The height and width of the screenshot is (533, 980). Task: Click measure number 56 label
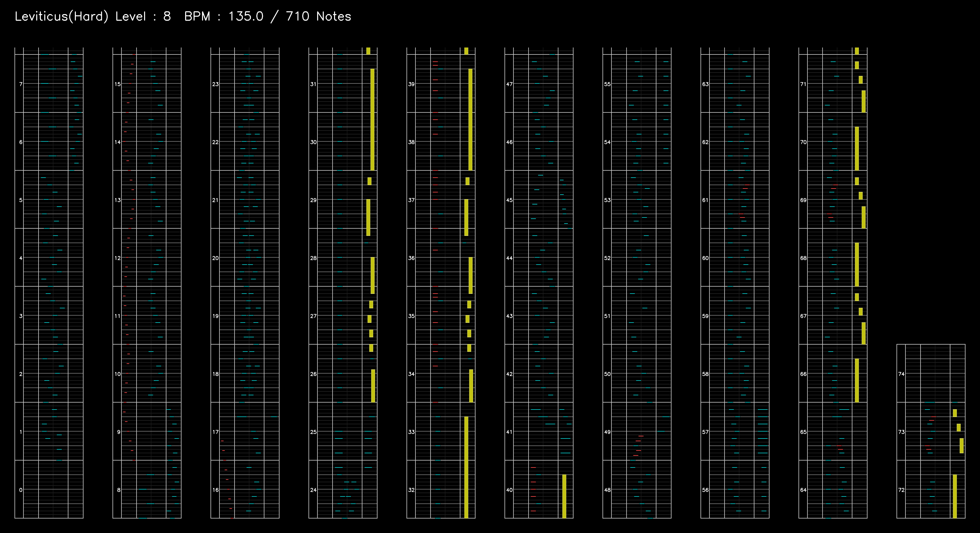pos(705,490)
